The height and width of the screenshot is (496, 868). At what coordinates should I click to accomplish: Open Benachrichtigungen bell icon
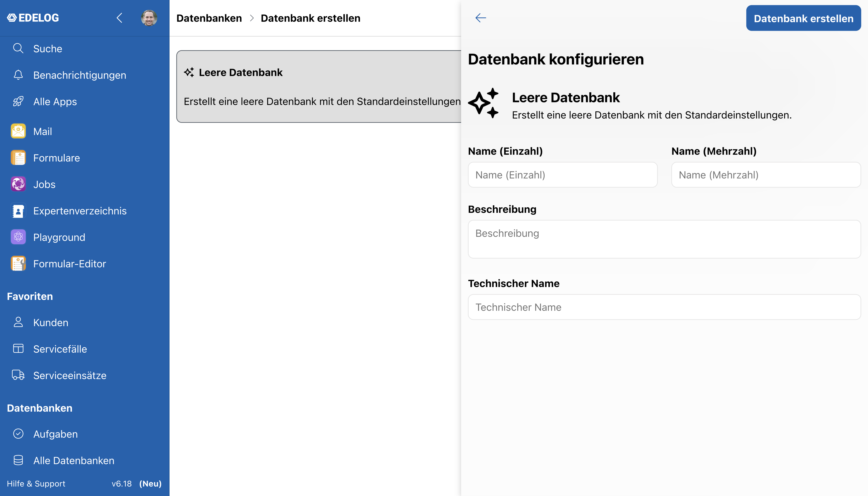click(x=18, y=75)
